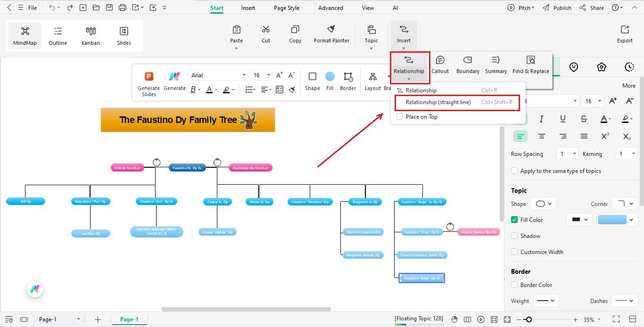Open the Layout tool in floating toolbar
The width and height of the screenshot is (644, 327).
click(372, 81)
